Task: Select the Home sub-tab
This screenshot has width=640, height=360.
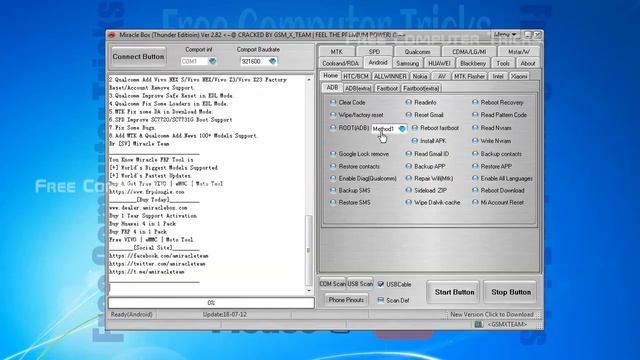Action: [330, 76]
